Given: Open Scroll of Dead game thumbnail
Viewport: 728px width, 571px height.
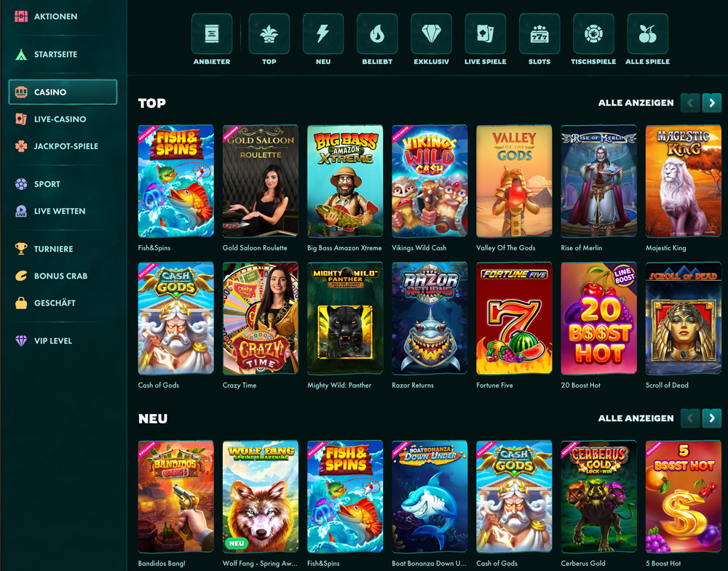Looking at the screenshot, I should (684, 319).
